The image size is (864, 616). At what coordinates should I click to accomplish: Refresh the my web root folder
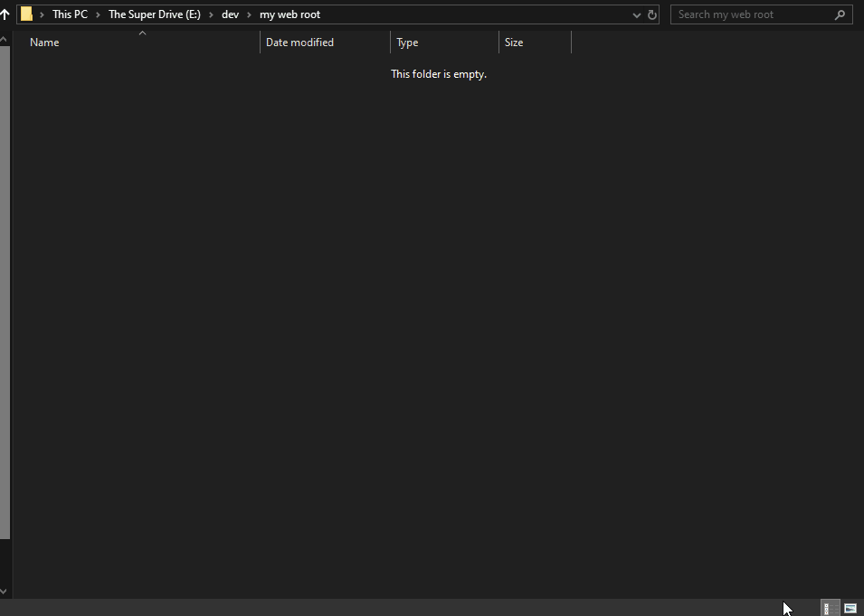[652, 14]
